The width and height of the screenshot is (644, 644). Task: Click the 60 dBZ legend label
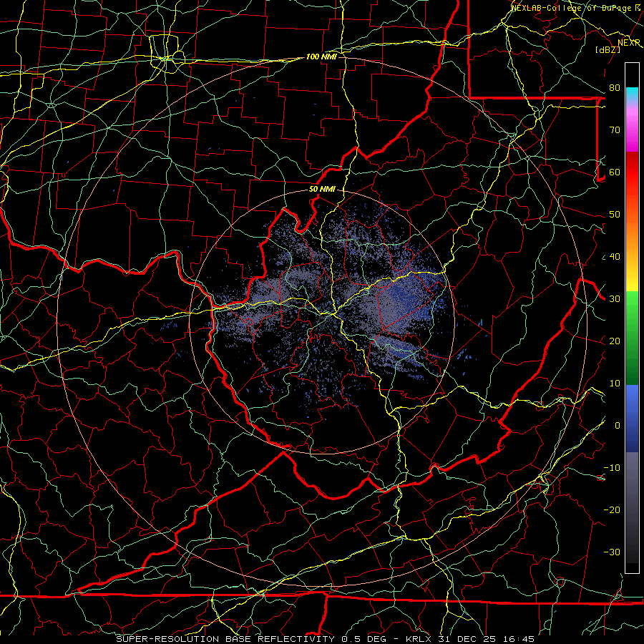615,172
